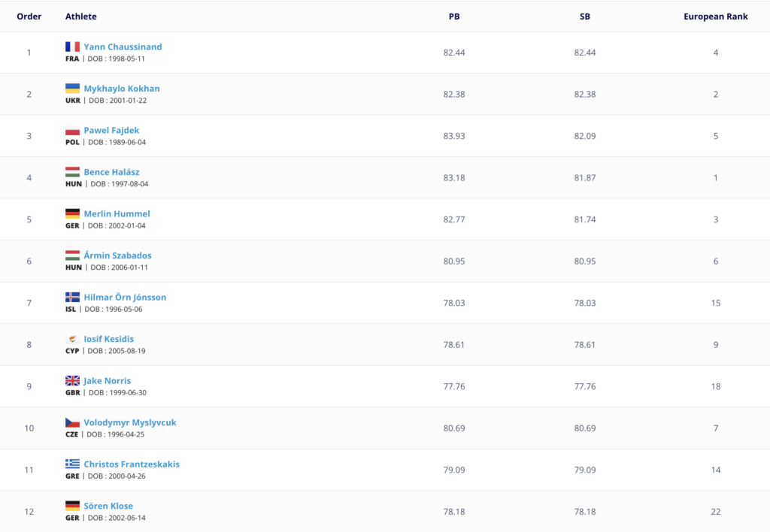
Task: Click the British flag beside Jake Norris
Action: tap(72, 380)
